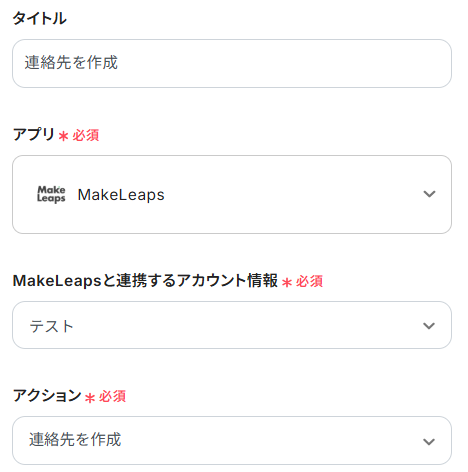Open the アクション dropdown showing 連絡先を作成

232,440
